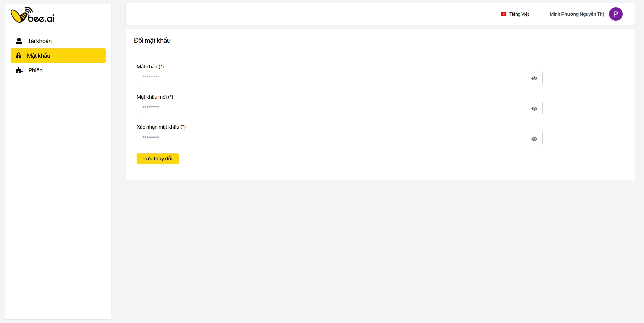Click the Đổi mật khẩu page heading

point(152,40)
